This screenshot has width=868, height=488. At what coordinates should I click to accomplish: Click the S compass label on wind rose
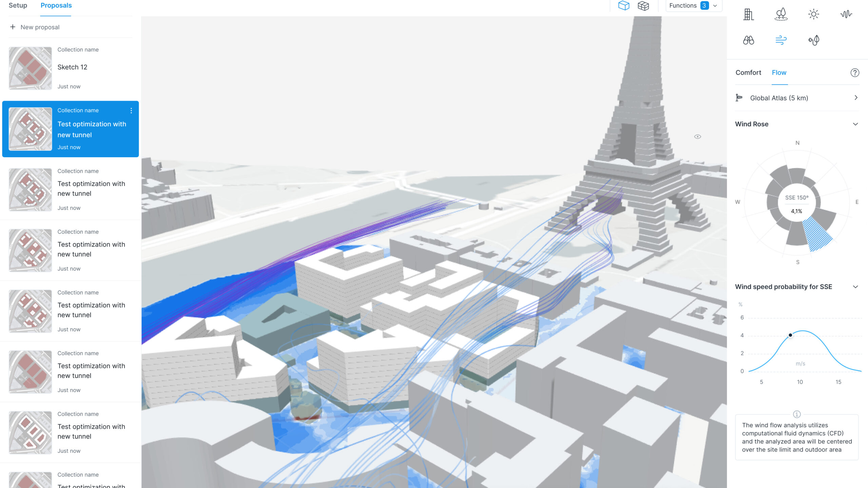click(x=798, y=262)
